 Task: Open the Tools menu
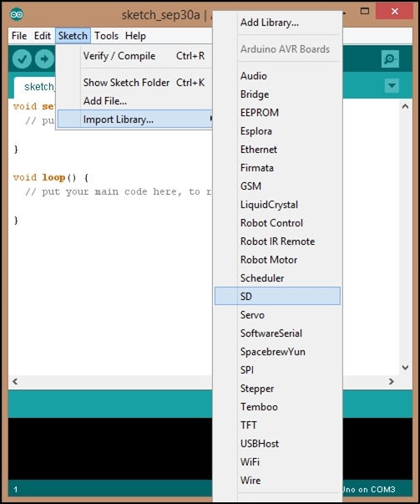(106, 36)
